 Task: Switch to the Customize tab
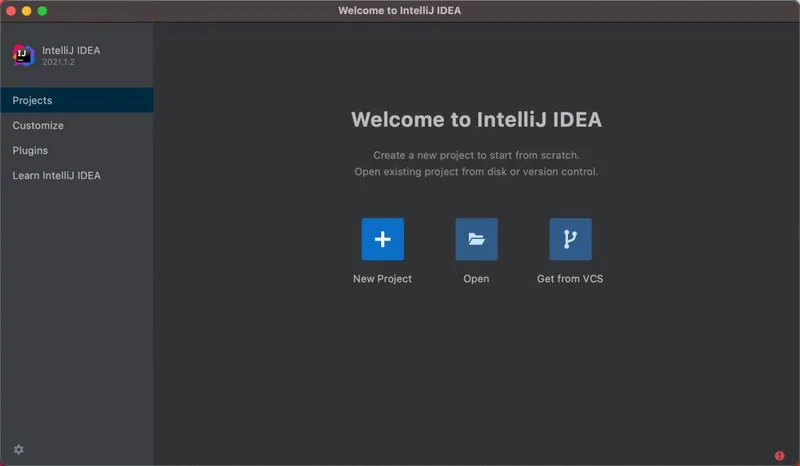[x=38, y=125]
